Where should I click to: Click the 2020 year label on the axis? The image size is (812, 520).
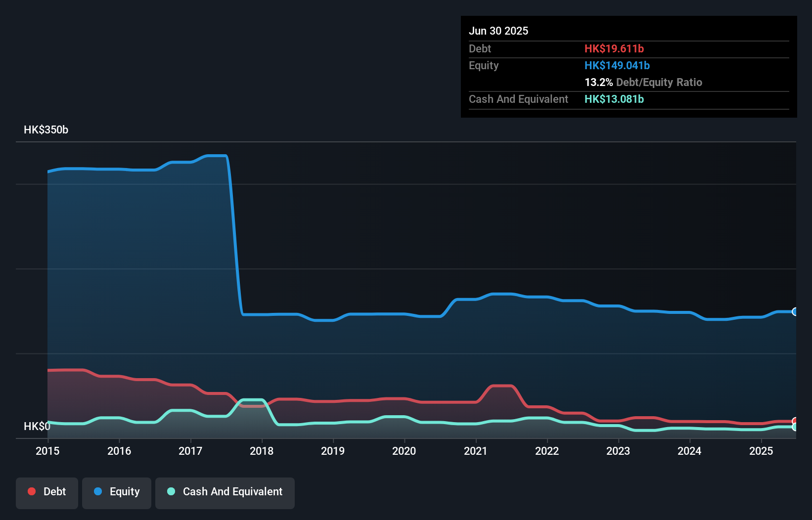pyautogui.click(x=404, y=451)
